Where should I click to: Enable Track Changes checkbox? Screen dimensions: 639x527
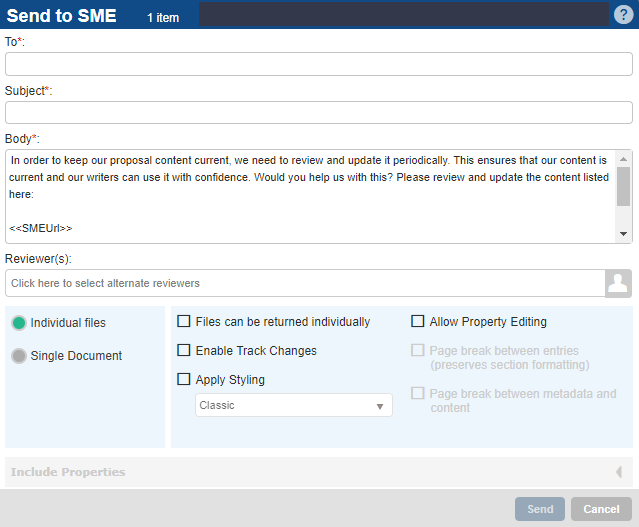pyautogui.click(x=183, y=350)
